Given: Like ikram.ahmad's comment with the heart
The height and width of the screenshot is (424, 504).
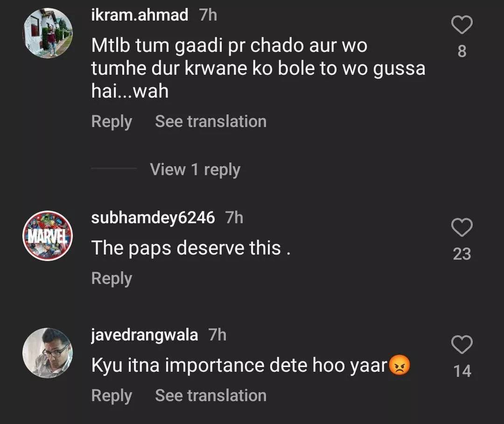Looking at the screenshot, I should point(462,25).
